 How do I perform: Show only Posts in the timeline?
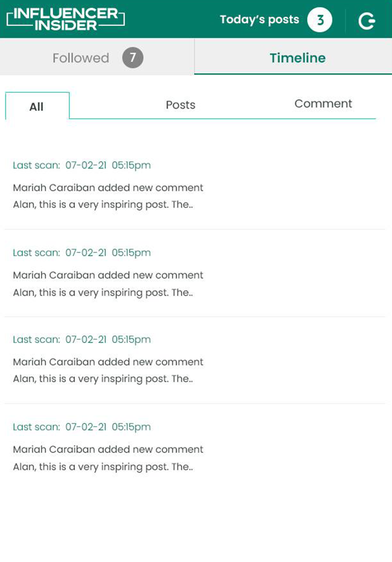[x=180, y=105]
